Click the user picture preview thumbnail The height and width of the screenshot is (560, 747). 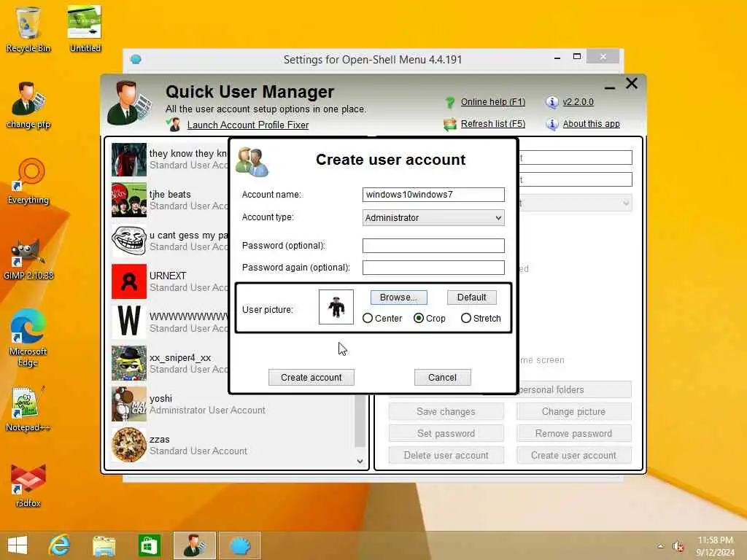click(336, 307)
